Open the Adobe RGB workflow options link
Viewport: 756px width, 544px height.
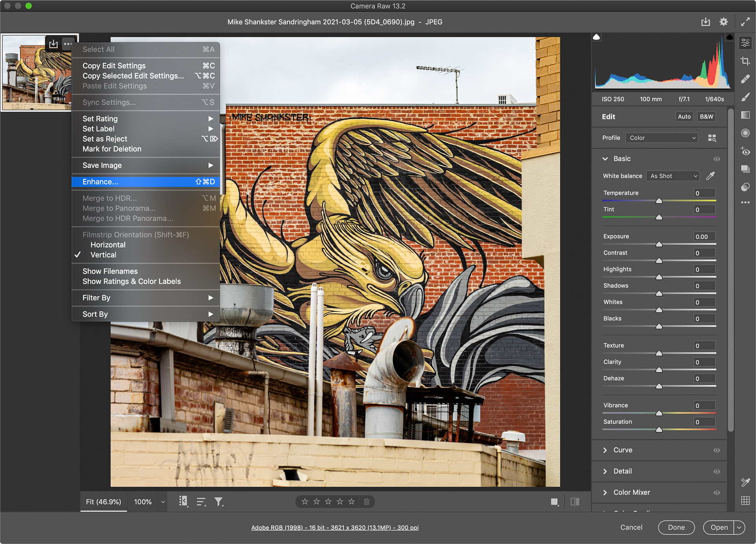click(335, 527)
